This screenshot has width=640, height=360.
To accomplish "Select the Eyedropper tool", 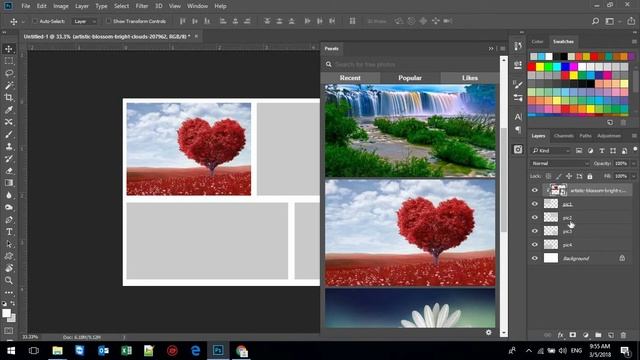I will click(9, 110).
